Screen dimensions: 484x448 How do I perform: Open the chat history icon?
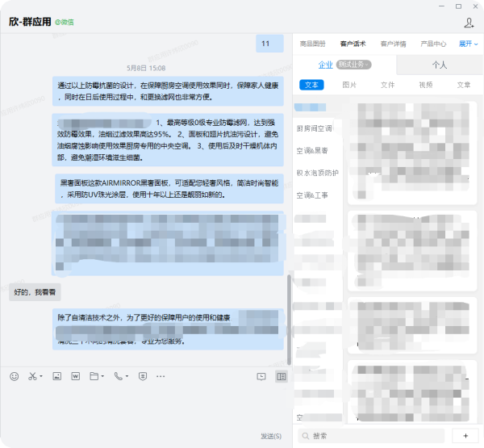coord(261,376)
